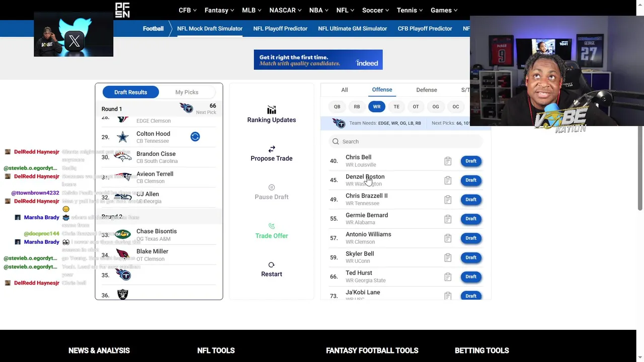Draft Ted Hurst WR Georgia State
The width and height of the screenshot is (644, 362).
pos(471,277)
